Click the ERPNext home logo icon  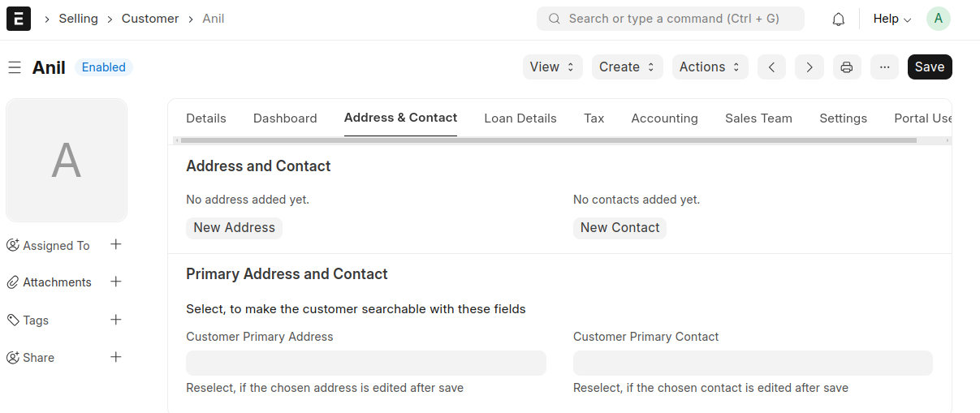pyautogui.click(x=19, y=19)
